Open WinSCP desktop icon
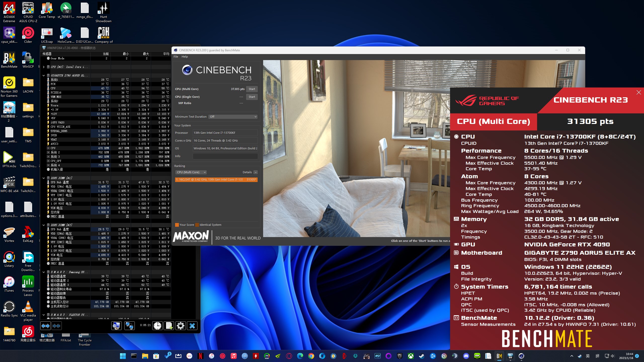The height and width of the screenshot is (362, 644). [x=28, y=60]
